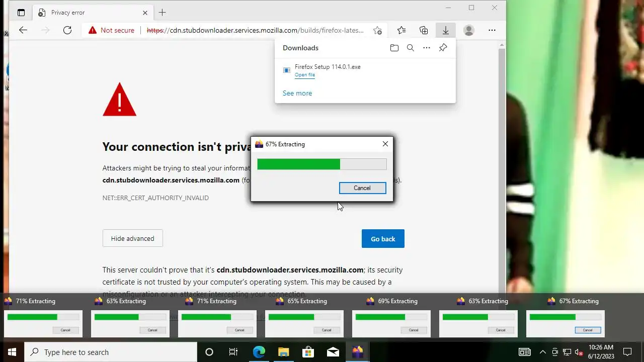Open the network tray icon

click(567, 352)
